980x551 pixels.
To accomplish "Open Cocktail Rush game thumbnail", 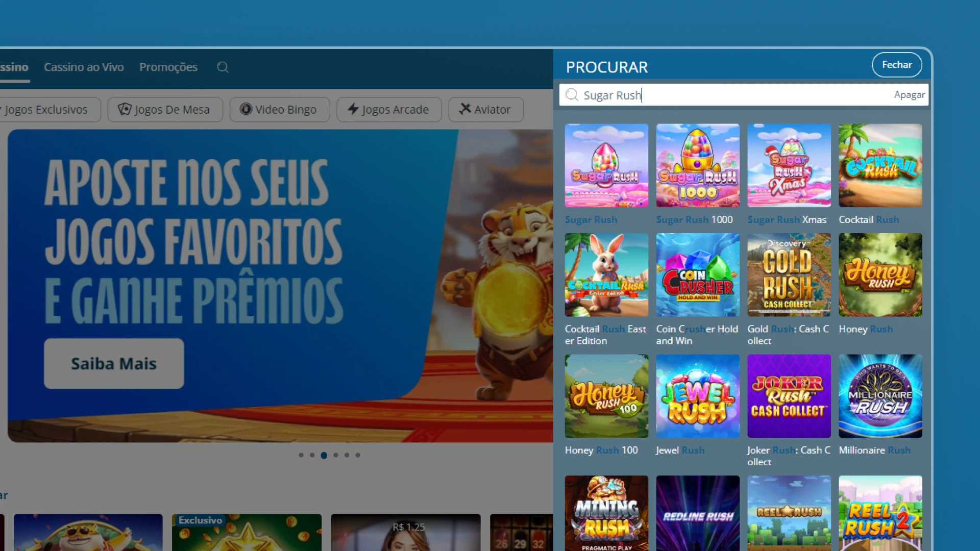I will 880,165.
